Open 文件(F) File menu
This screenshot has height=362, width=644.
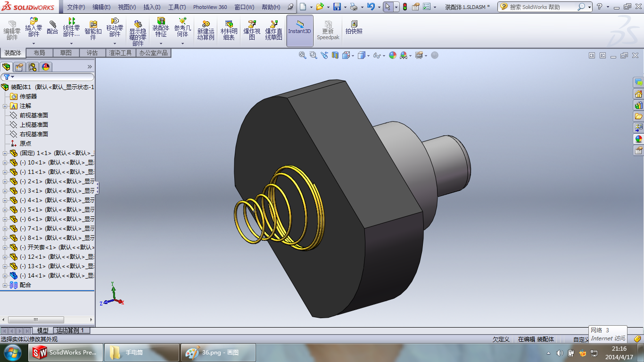76,7
